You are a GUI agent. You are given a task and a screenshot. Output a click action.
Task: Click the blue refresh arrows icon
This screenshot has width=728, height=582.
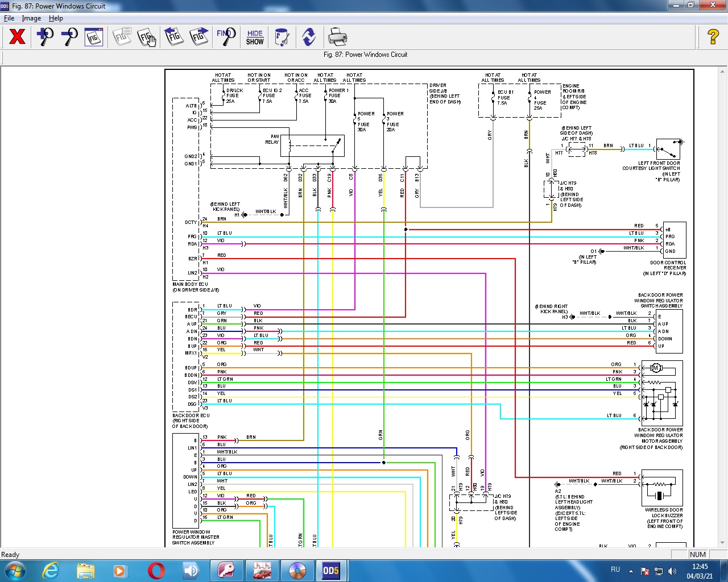tap(309, 37)
